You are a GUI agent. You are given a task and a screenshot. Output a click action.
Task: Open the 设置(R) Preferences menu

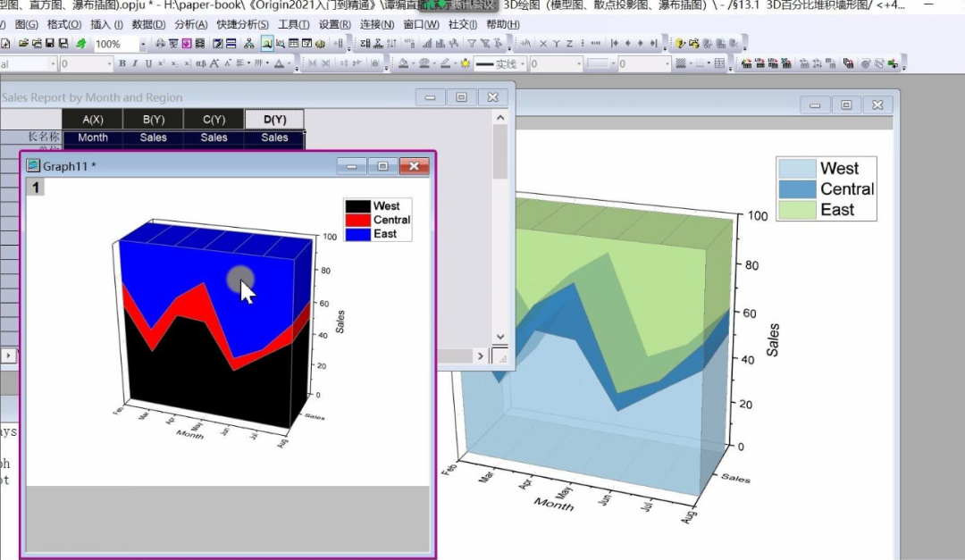335,25
